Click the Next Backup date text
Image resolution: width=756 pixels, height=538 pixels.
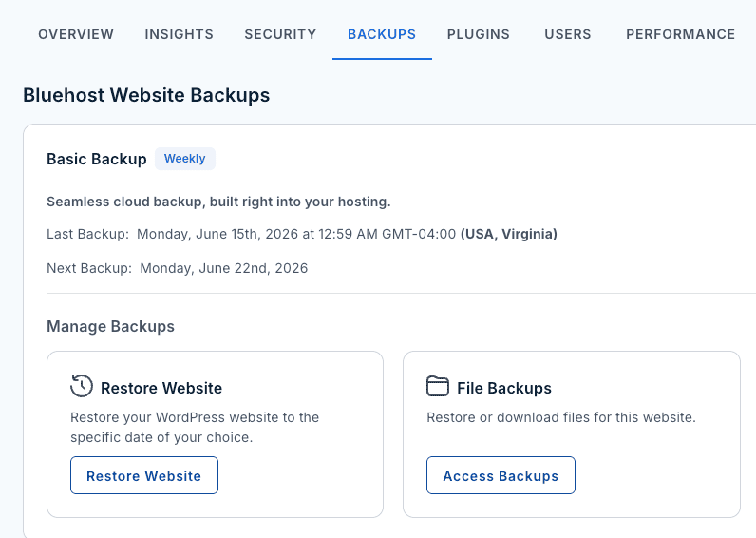(x=224, y=268)
